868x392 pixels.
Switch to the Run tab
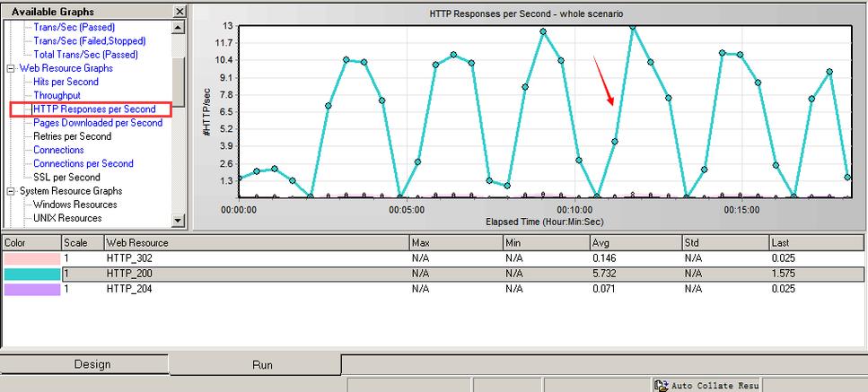point(255,365)
